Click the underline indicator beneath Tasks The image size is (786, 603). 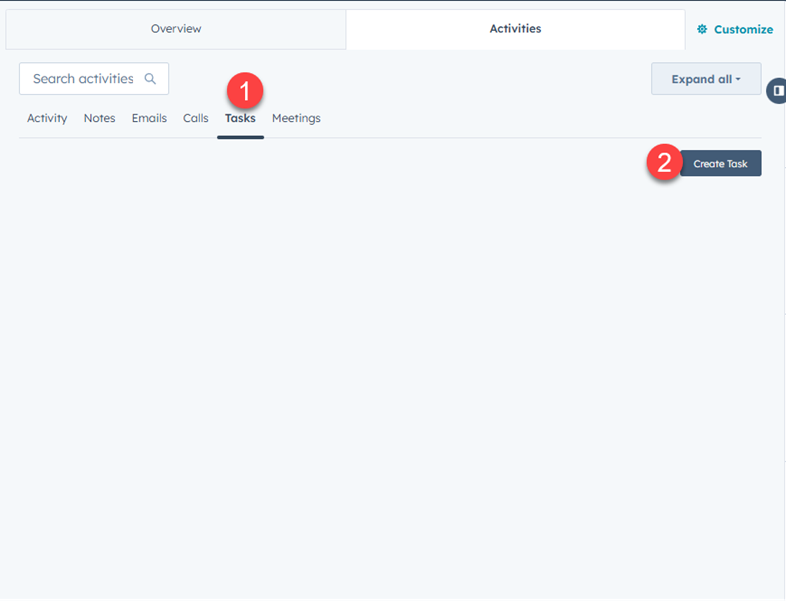[x=240, y=137]
